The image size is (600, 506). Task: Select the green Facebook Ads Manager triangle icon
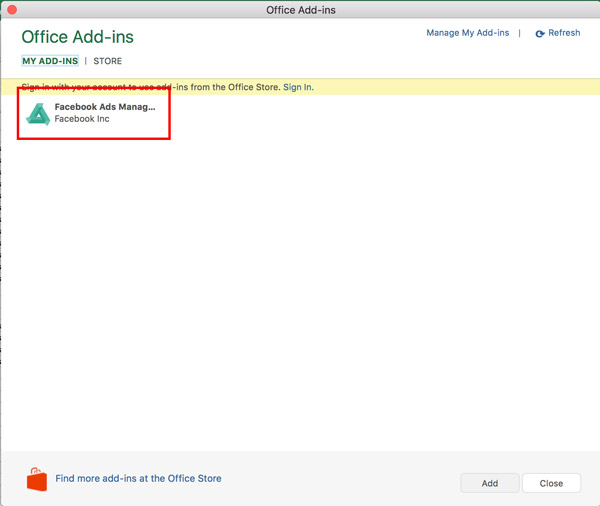coord(38,114)
